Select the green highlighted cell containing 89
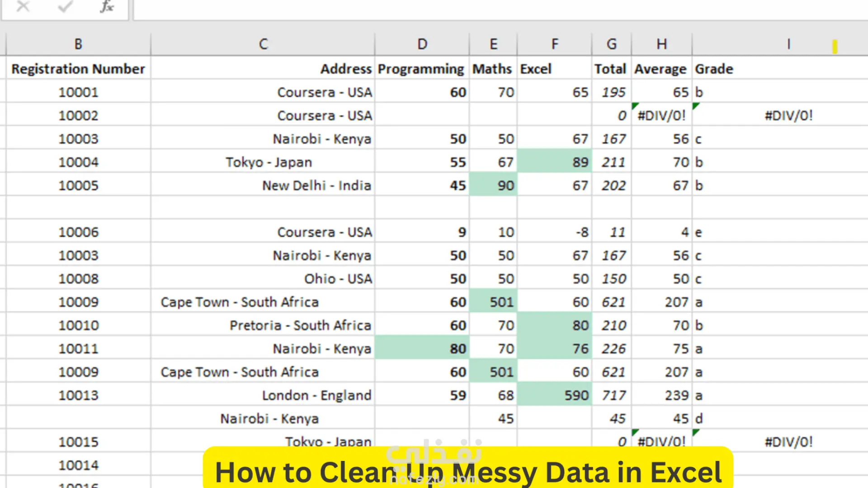This screenshot has height=488, width=868. [555, 162]
